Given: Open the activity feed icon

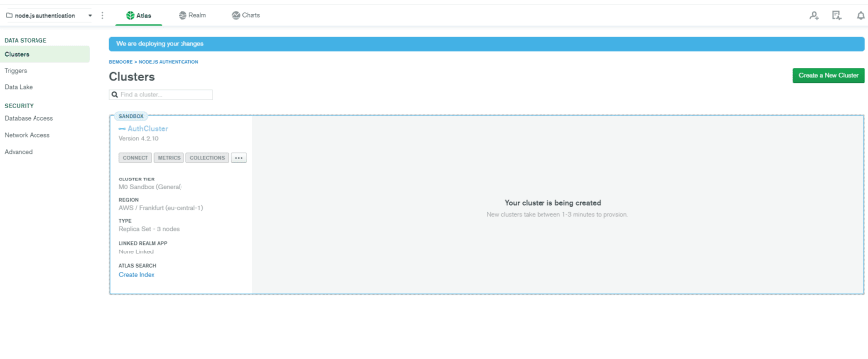Looking at the screenshot, I should point(837,16).
